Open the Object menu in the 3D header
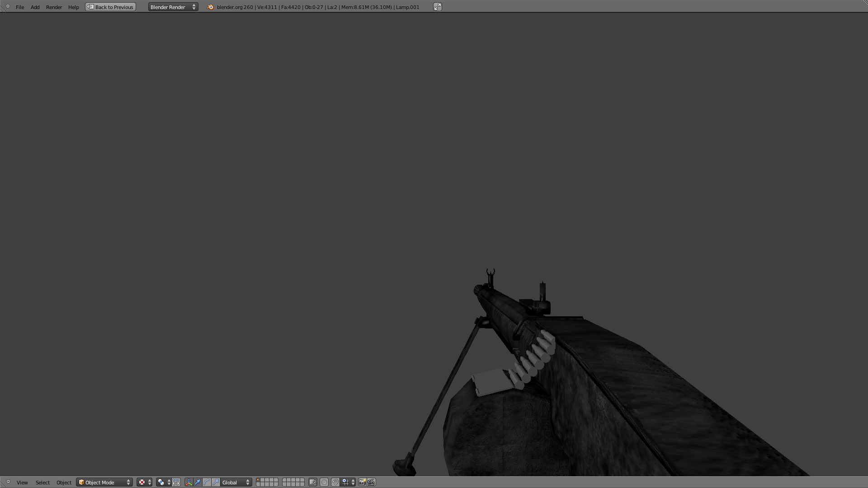The height and width of the screenshot is (488, 868). [64, 483]
